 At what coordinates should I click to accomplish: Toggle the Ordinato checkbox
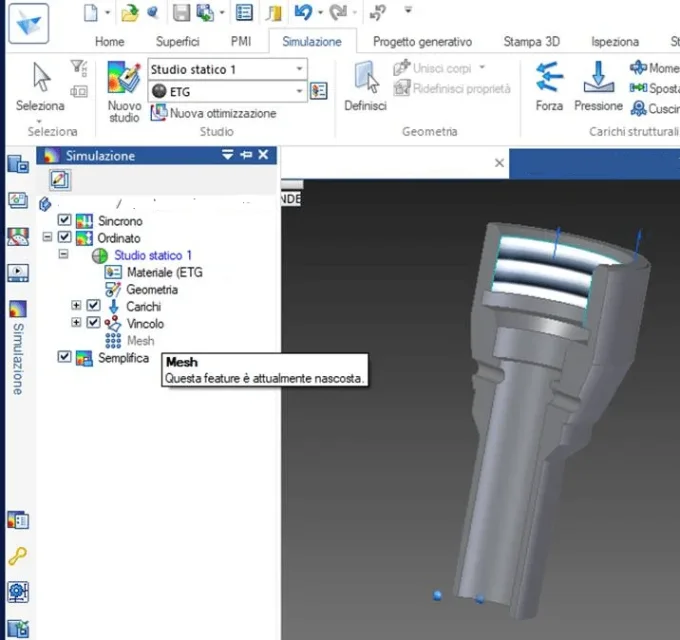click(x=65, y=237)
